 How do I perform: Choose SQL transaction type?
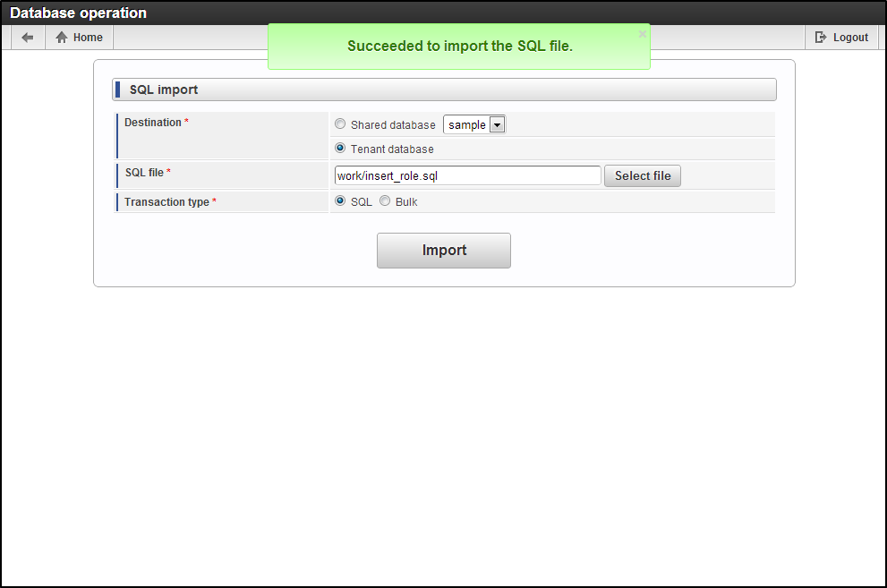[340, 200]
